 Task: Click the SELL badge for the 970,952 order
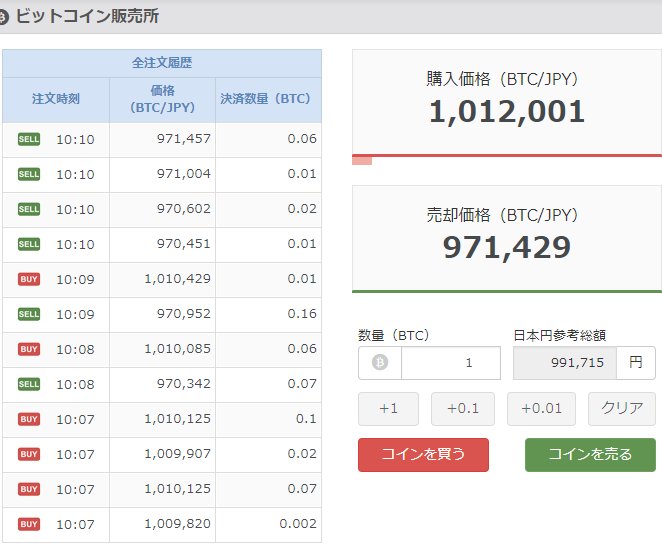coord(29,314)
